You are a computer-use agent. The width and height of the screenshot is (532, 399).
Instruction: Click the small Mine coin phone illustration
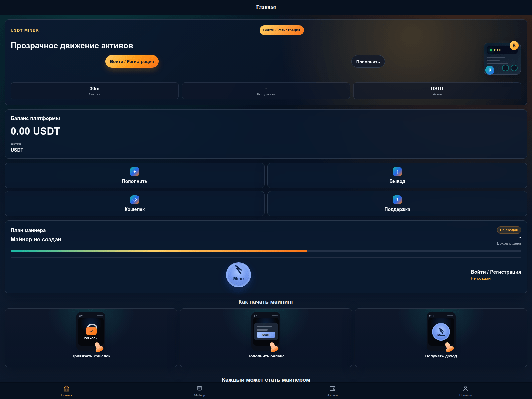click(441, 332)
